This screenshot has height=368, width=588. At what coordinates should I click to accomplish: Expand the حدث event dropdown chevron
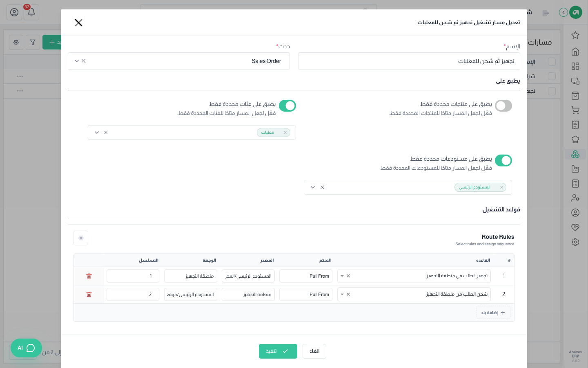76,61
